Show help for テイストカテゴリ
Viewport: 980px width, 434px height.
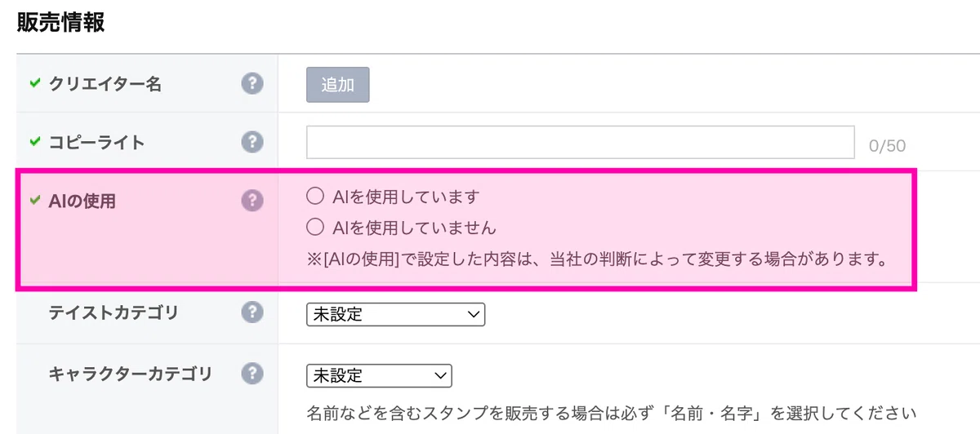(252, 312)
